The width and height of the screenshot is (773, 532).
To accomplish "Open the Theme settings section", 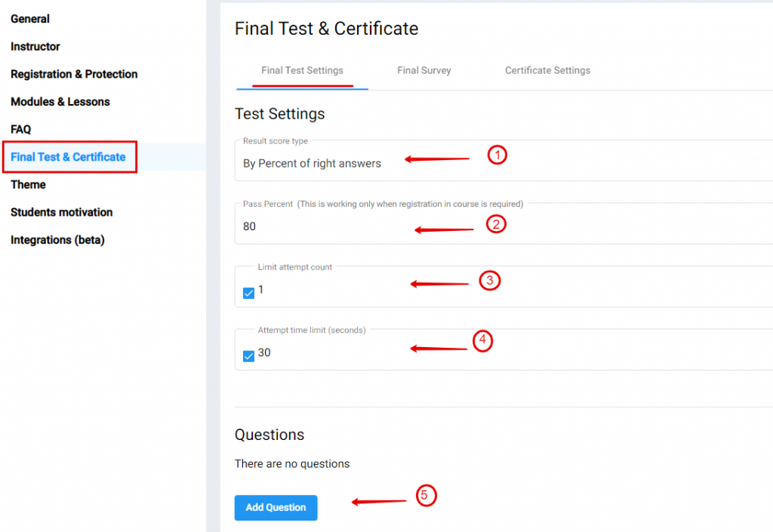I will pos(28,184).
